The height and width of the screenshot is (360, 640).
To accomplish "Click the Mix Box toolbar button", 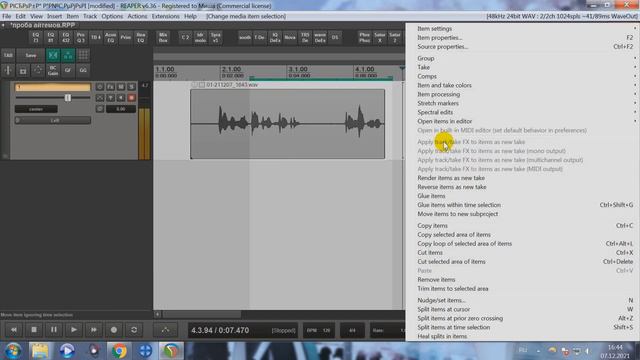I will tap(163, 38).
